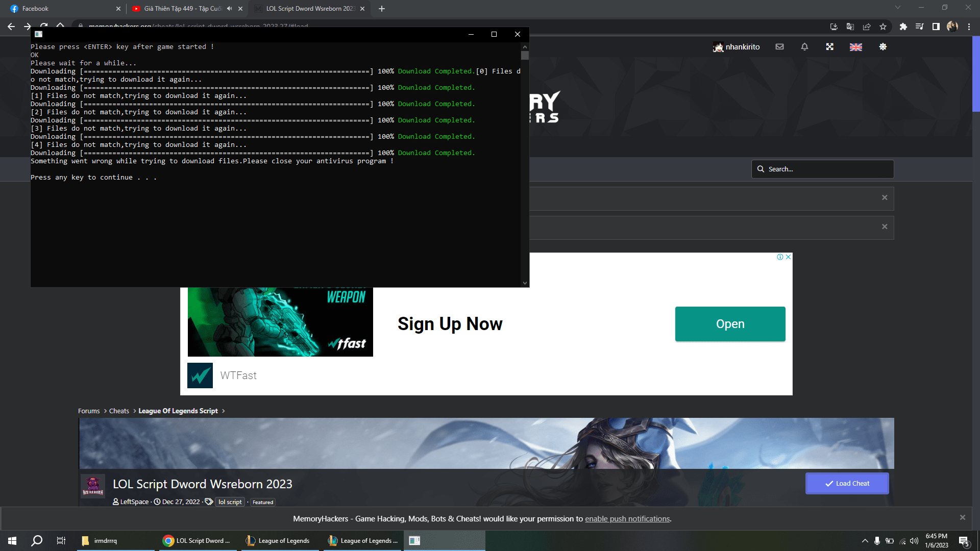Screen dimensions: 980x551
Task: Click the forum Search field
Action: [823, 169]
